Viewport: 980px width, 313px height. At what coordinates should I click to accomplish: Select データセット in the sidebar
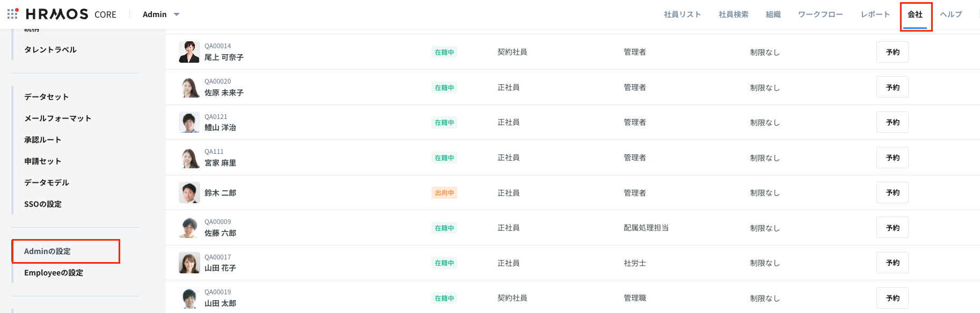click(46, 97)
